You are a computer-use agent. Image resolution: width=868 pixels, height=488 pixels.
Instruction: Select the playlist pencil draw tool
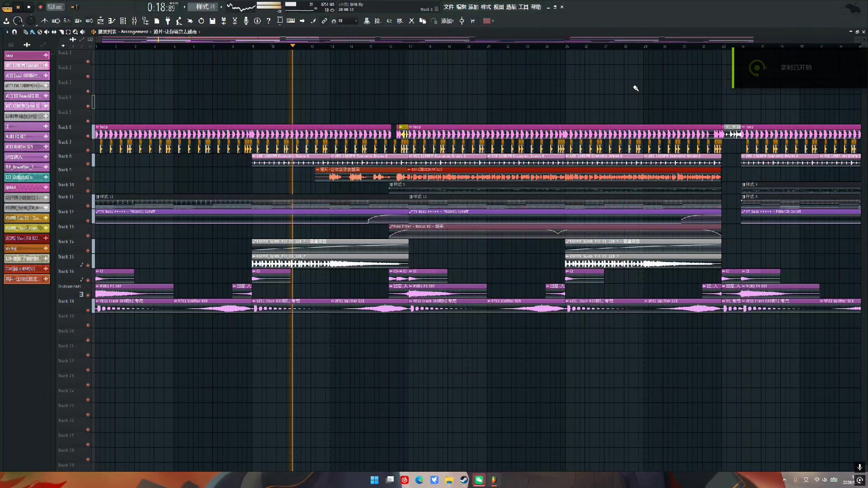click(25, 32)
